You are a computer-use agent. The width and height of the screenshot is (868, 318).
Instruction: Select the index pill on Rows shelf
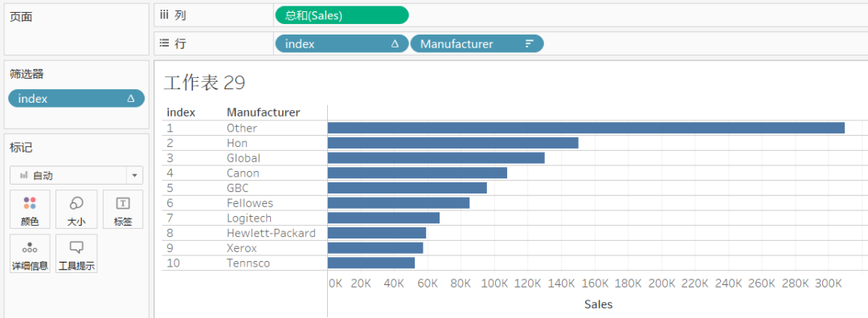point(342,43)
